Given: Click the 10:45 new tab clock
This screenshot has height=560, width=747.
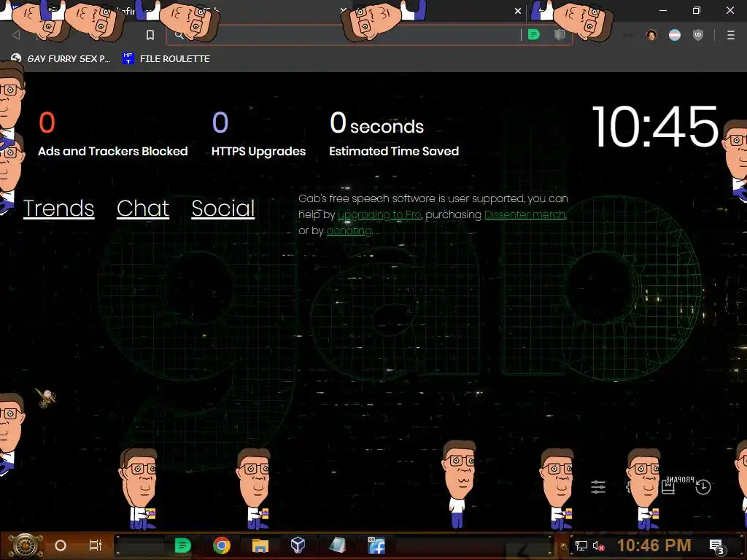Looking at the screenshot, I should 654,127.
